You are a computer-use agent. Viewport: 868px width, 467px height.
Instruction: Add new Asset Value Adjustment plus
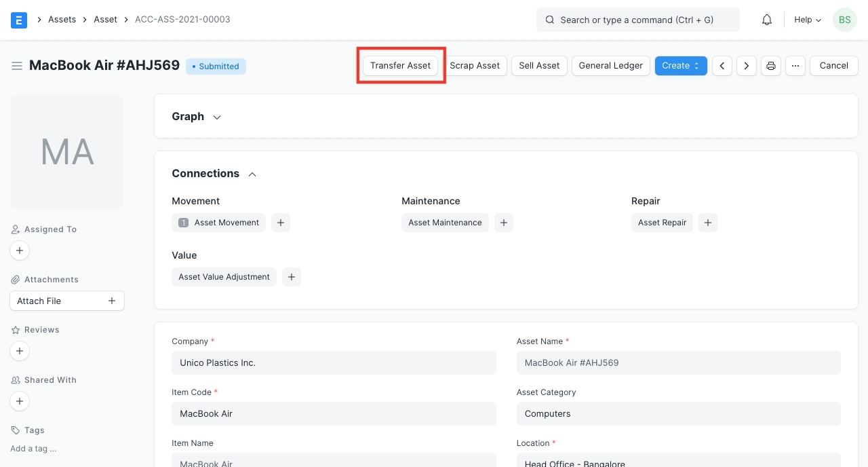[292, 277]
